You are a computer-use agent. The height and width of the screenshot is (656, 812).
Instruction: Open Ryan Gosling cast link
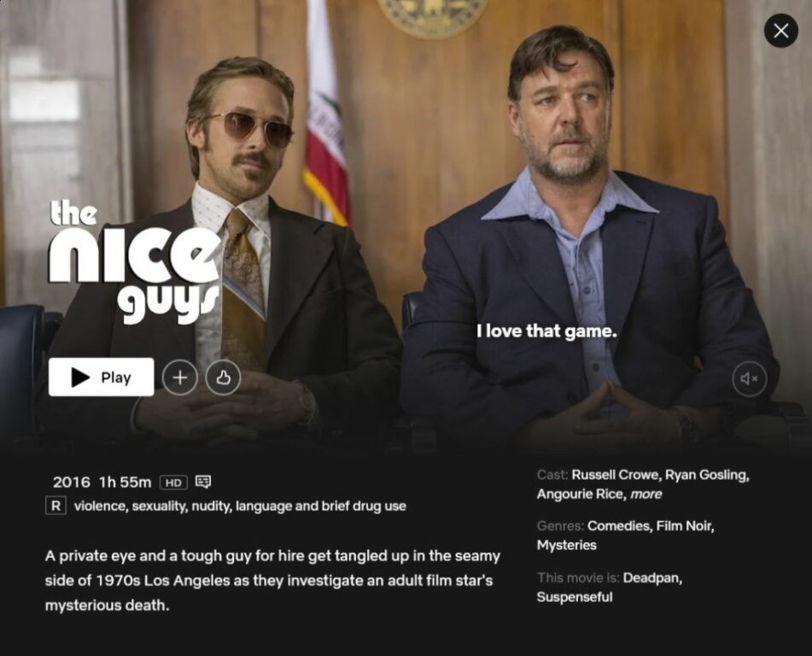pos(706,475)
